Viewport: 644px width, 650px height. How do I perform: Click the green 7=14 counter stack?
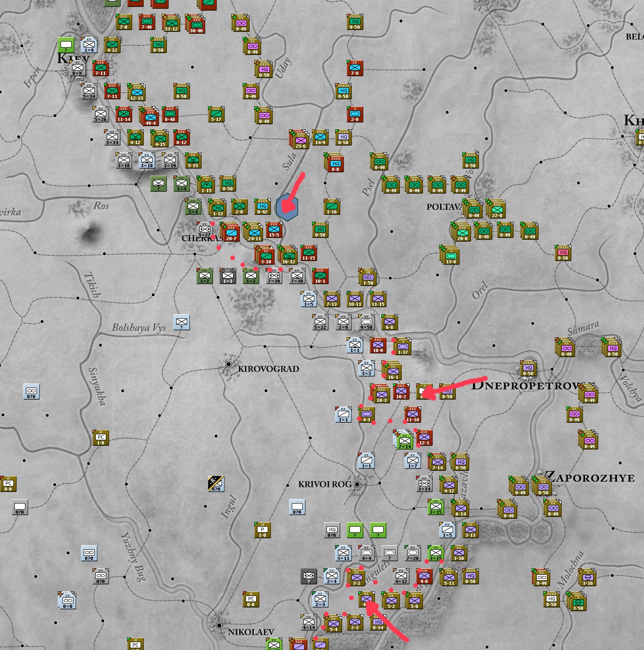point(403,440)
